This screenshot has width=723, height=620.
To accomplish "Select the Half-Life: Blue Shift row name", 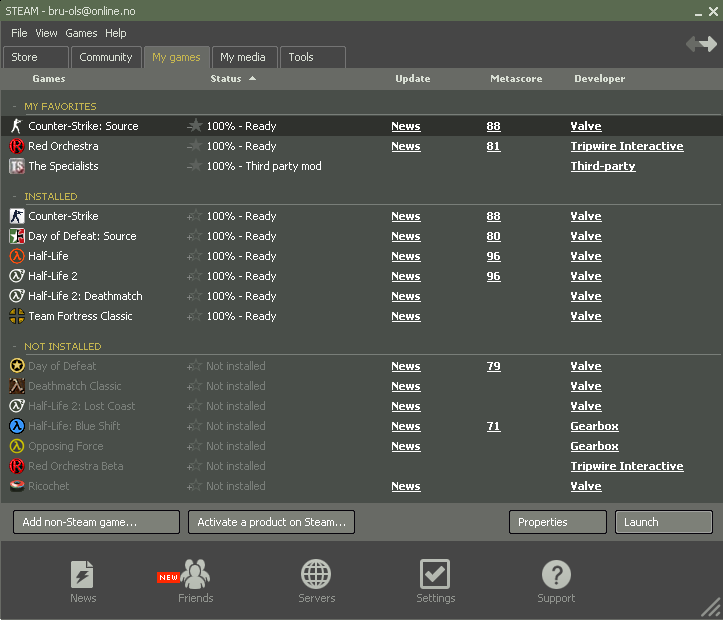I will pos(74,426).
